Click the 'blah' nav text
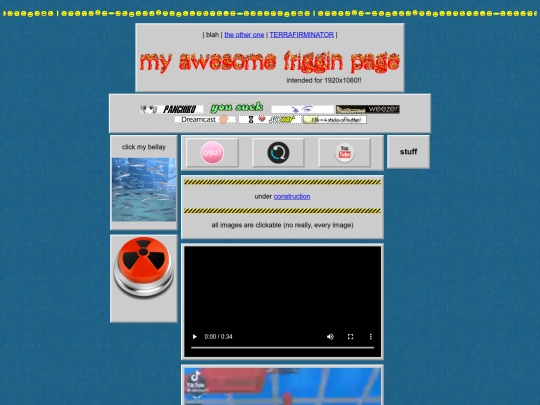 coord(212,35)
